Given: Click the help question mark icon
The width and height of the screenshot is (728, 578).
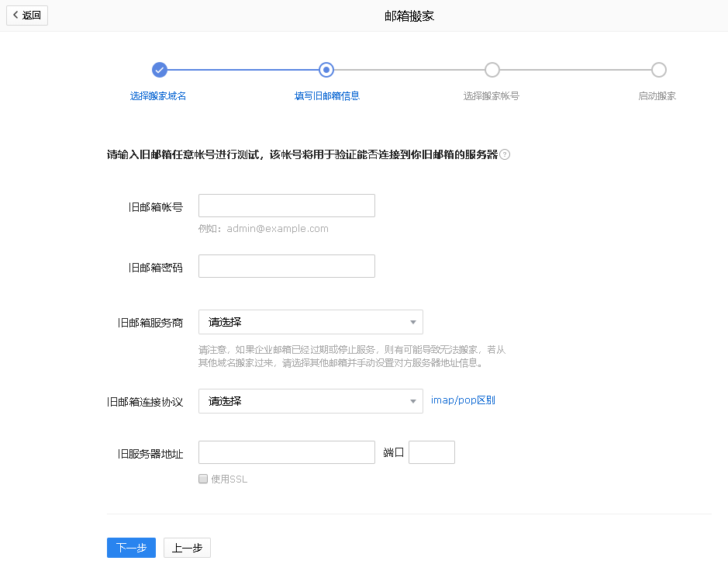Looking at the screenshot, I should [x=505, y=154].
